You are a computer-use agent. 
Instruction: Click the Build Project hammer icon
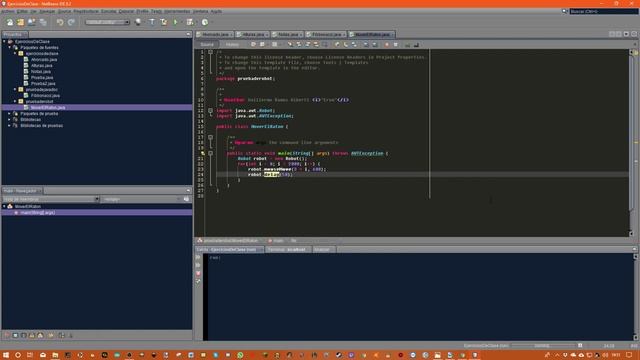pos(152,22)
